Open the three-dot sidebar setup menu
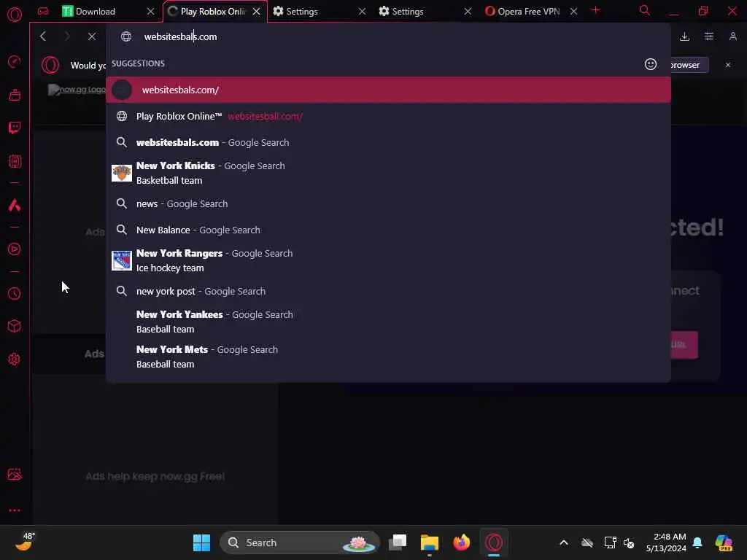The image size is (747, 560). coord(15,510)
